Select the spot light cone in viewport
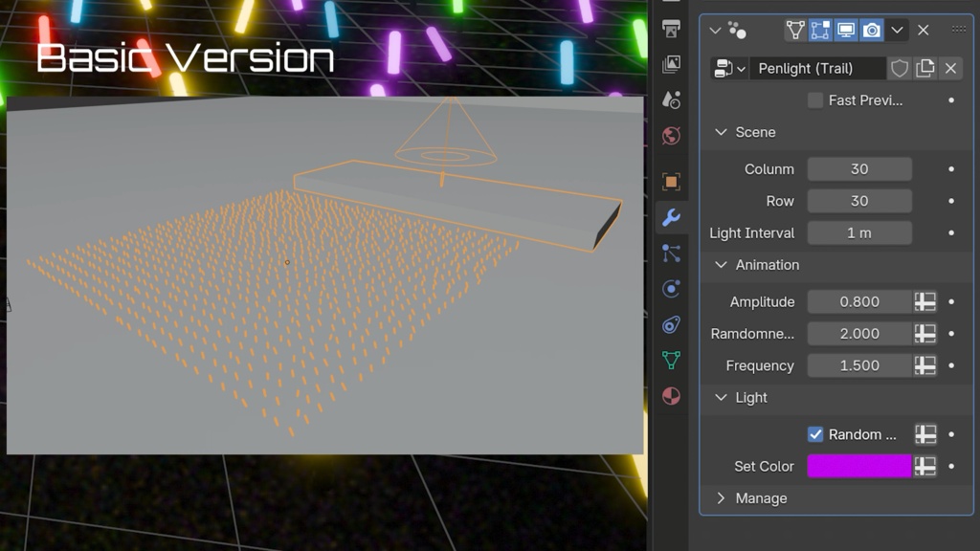The height and width of the screenshot is (551, 980). (446, 132)
